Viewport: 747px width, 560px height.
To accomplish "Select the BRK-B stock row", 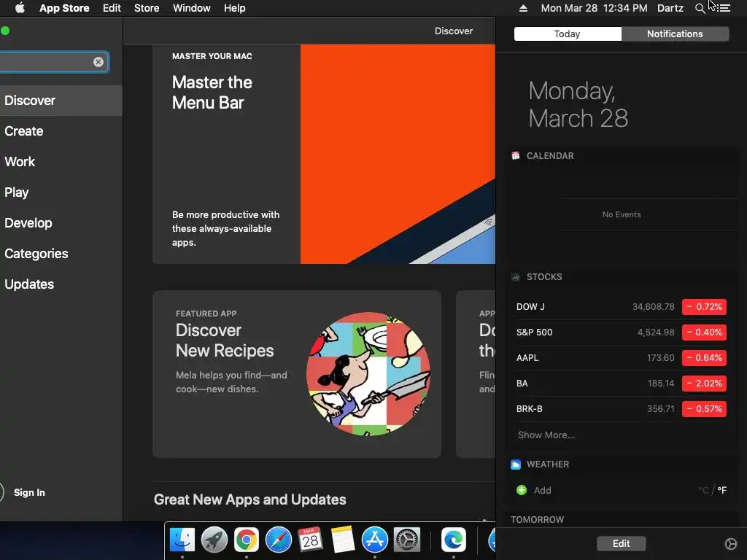I will click(622, 408).
